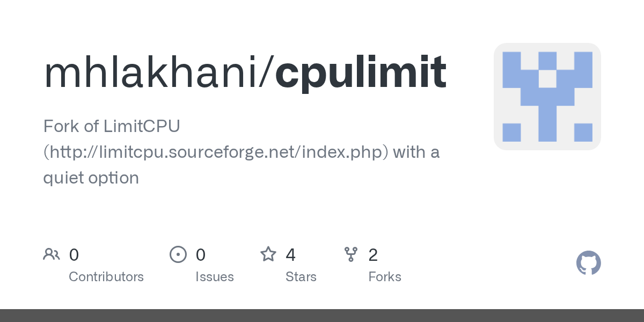The image size is (644, 322).
Task: Select the Issues label
Action: tap(215, 277)
